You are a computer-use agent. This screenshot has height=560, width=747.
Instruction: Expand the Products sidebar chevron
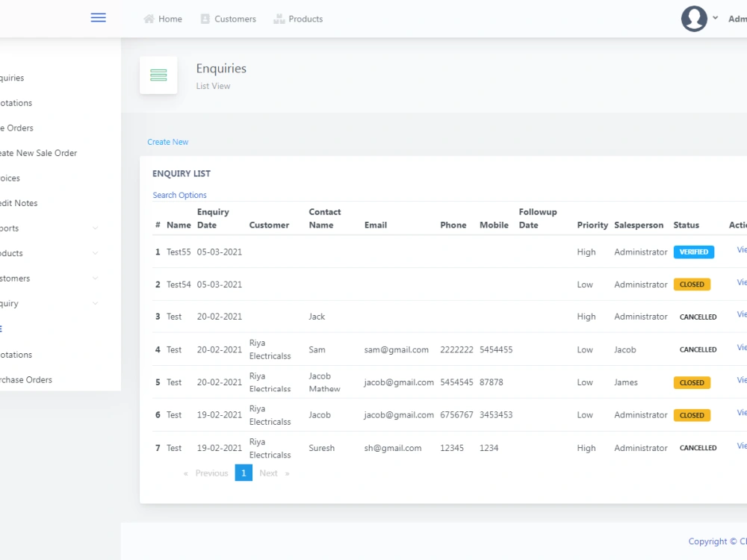(96, 253)
